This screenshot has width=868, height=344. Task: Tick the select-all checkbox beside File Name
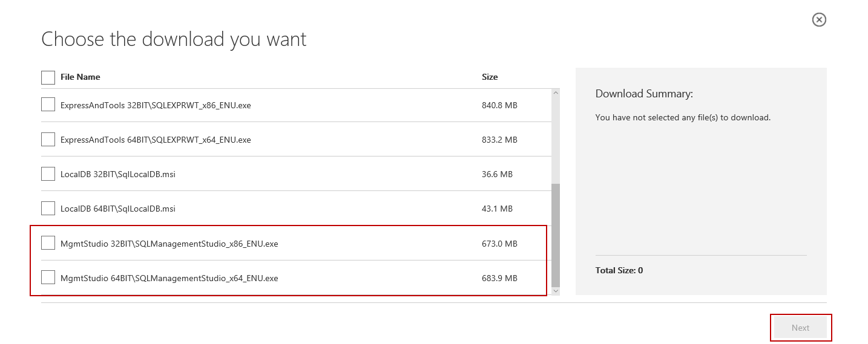48,77
